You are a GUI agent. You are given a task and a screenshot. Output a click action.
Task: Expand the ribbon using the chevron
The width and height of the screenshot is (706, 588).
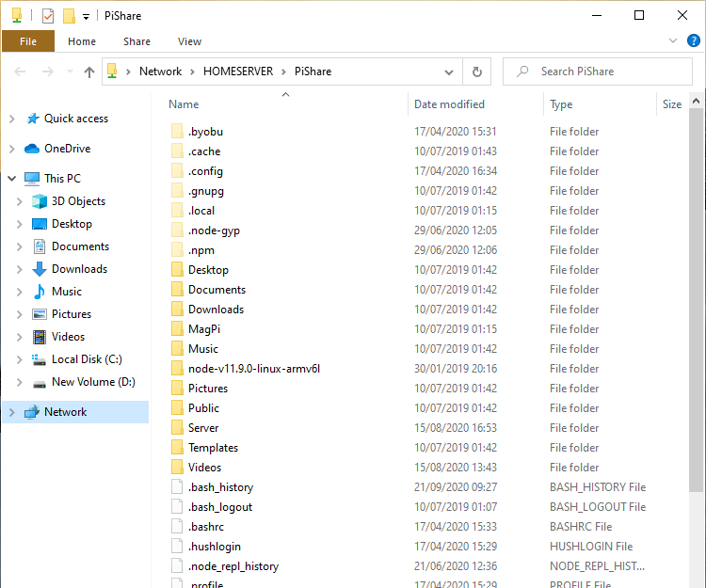(x=673, y=41)
